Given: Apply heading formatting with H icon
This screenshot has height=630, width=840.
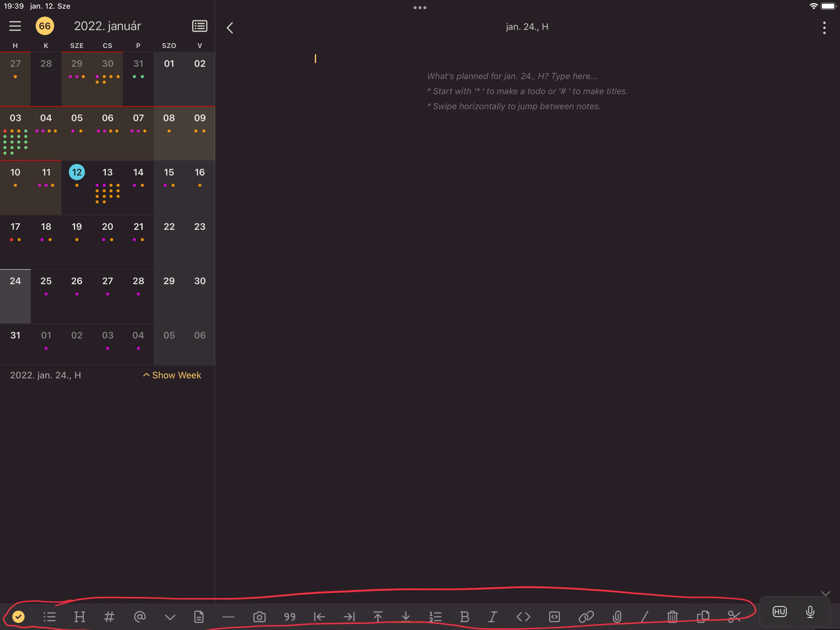Looking at the screenshot, I should coord(79,616).
